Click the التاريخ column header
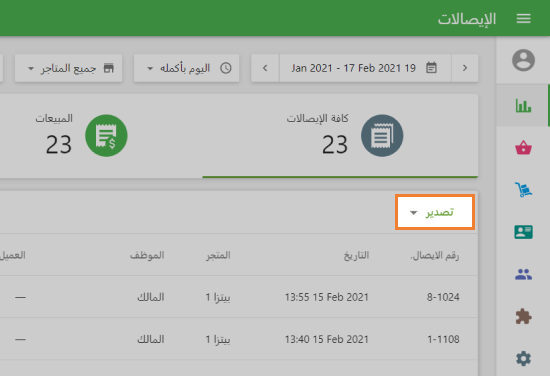 [x=356, y=255]
